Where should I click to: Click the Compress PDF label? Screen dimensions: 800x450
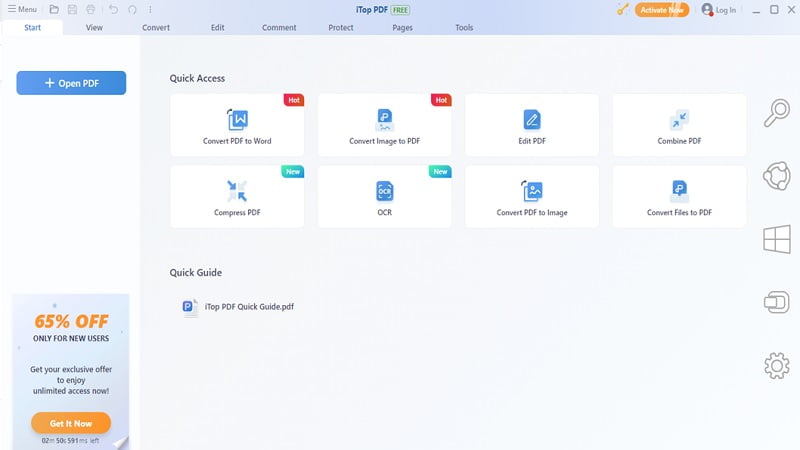tap(237, 212)
